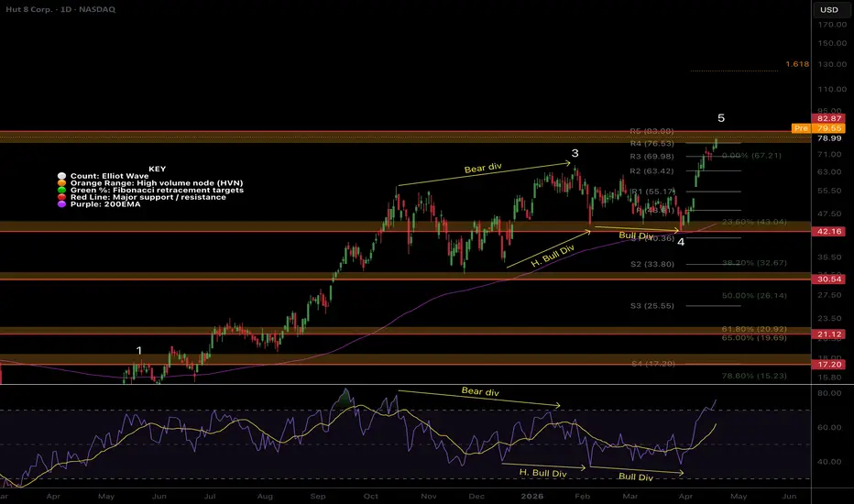Click the 38.20% (32.67) Fibonacci label
This screenshot has width=854, height=504.
[754, 263]
